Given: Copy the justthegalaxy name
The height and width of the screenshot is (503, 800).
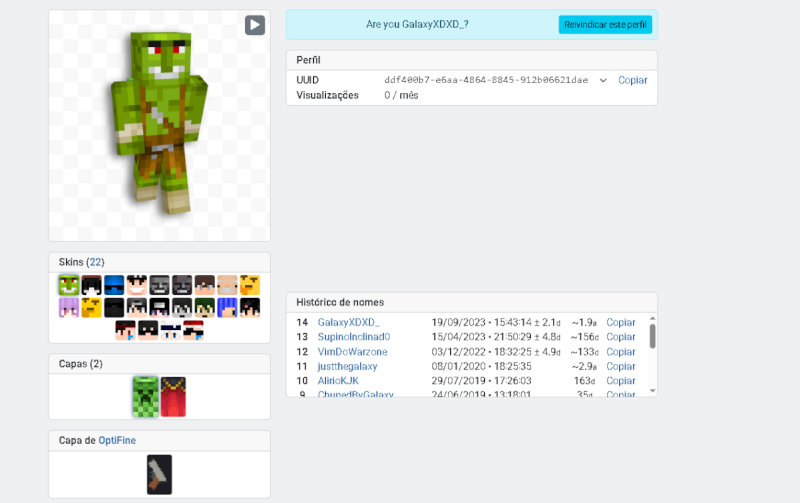Looking at the screenshot, I should point(620,367).
